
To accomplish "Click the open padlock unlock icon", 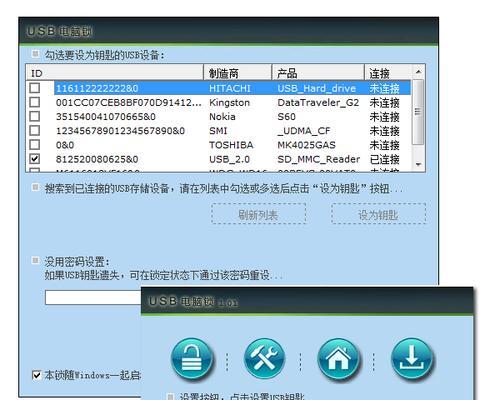I will click(192, 359).
